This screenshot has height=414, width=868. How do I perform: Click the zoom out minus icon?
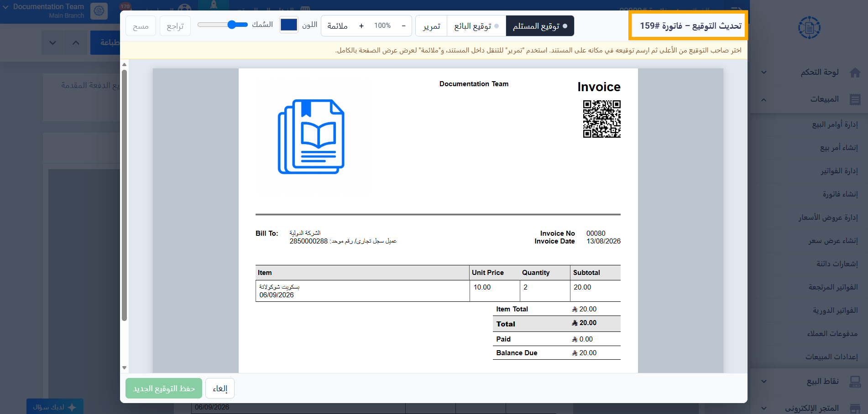coord(403,26)
